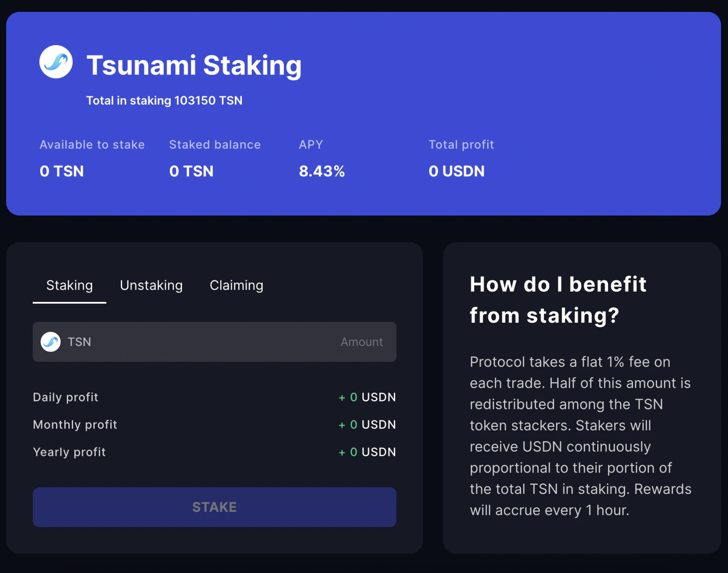
Task: Click the TSN token icon in input
Action: pyautogui.click(x=51, y=342)
